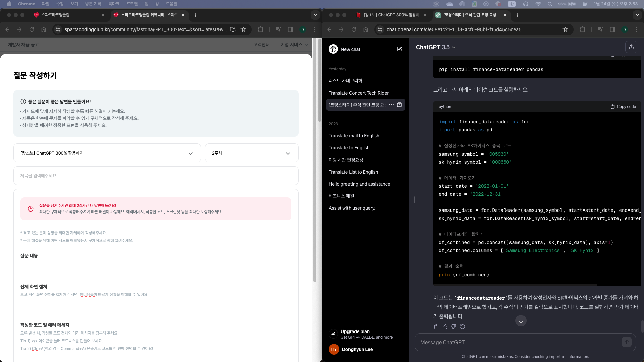Open options for the 코딩스터디 chat
The image size is (644, 362).
tap(391, 105)
